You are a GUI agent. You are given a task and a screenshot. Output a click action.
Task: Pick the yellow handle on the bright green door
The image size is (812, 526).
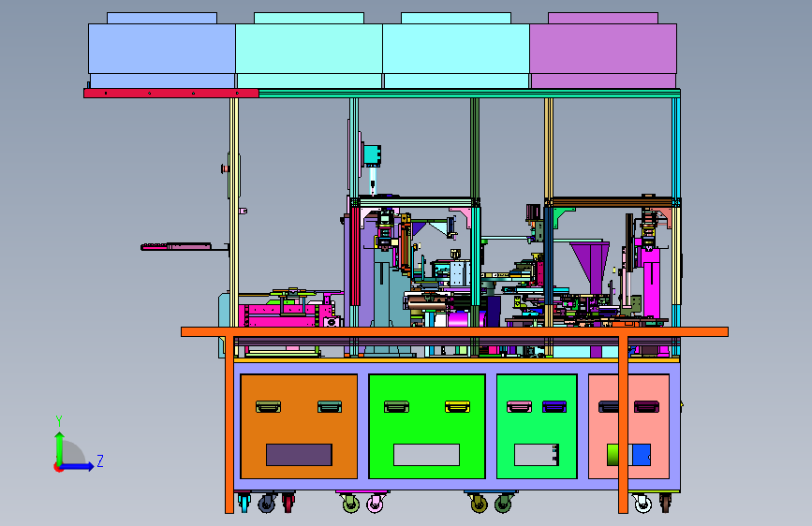click(458, 407)
